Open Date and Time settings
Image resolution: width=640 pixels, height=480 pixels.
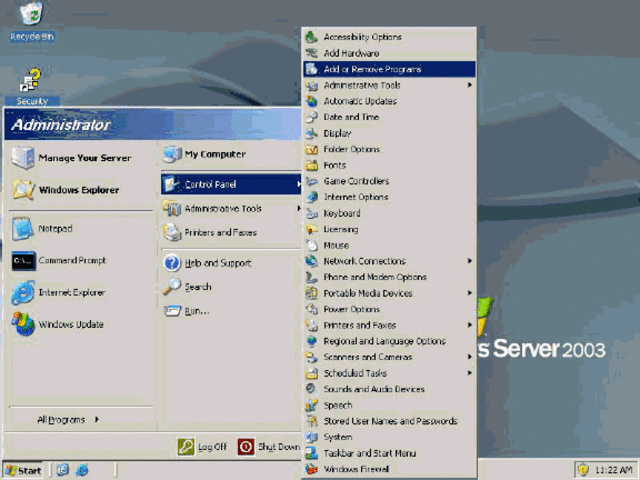(x=389, y=117)
